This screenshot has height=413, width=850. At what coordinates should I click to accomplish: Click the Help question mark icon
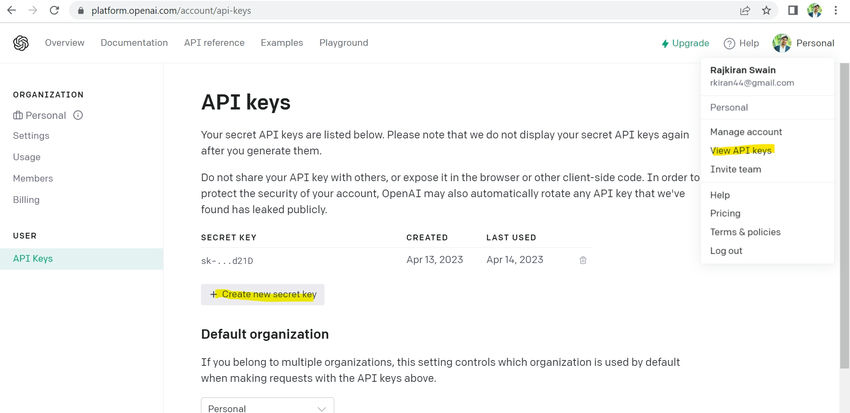pyautogui.click(x=729, y=43)
